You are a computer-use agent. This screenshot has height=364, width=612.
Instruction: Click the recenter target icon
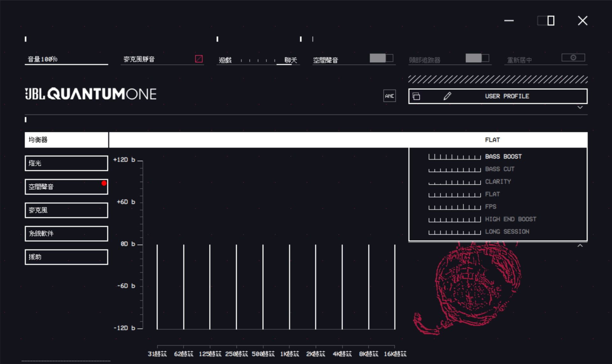[573, 58]
